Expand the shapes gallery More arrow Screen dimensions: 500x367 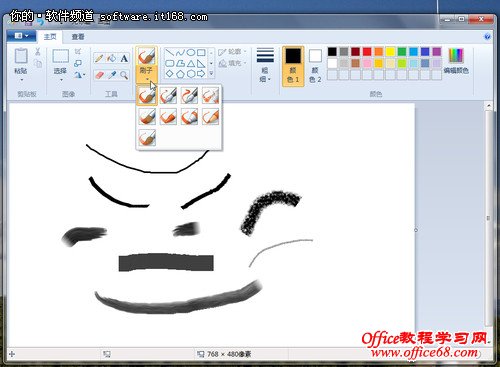tap(211, 73)
